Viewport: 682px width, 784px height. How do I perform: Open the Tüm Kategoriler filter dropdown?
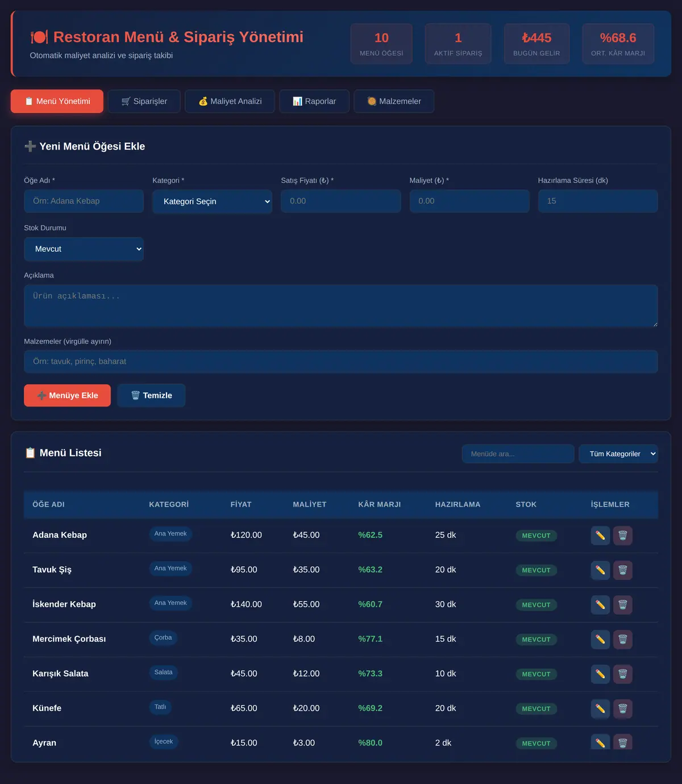tap(618, 454)
